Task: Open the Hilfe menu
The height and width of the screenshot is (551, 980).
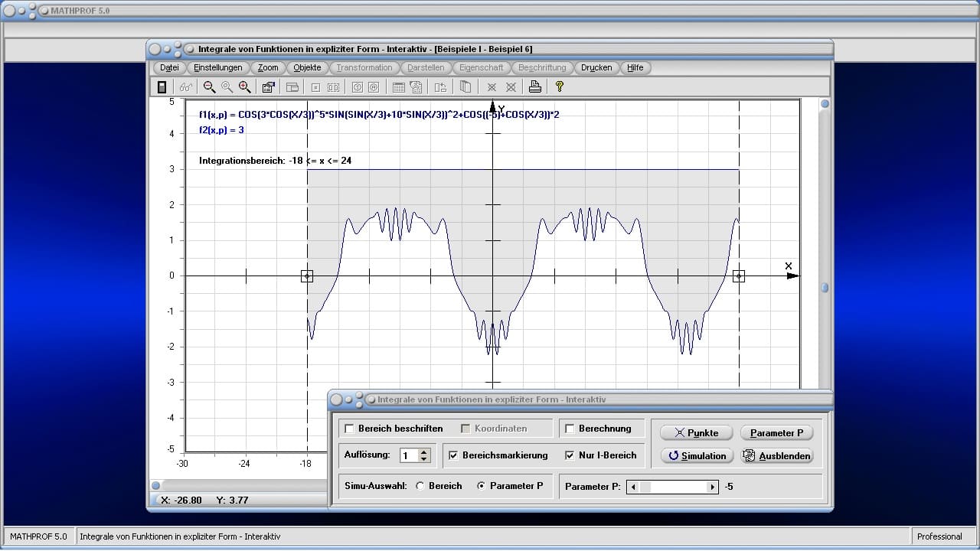Action: click(635, 67)
